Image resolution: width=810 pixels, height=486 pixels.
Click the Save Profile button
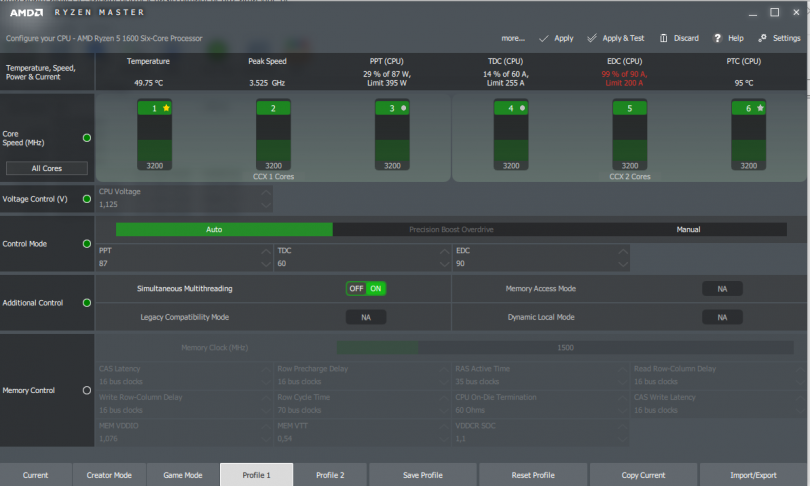coord(423,475)
